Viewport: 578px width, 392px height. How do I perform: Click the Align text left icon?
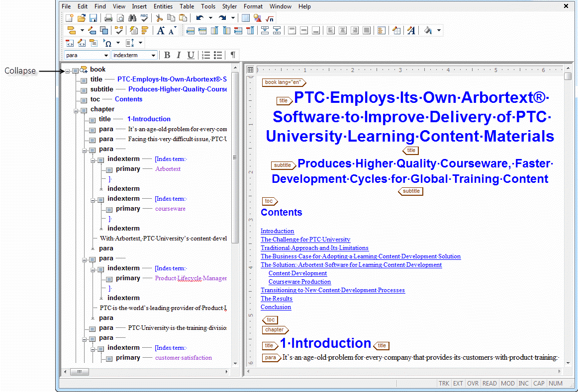[x=331, y=30]
